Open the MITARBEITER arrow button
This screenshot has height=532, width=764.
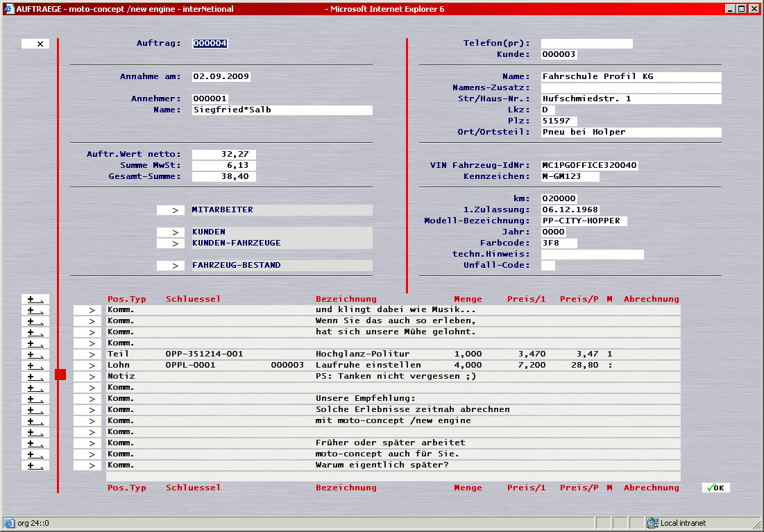pyautogui.click(x=171, y=209)
